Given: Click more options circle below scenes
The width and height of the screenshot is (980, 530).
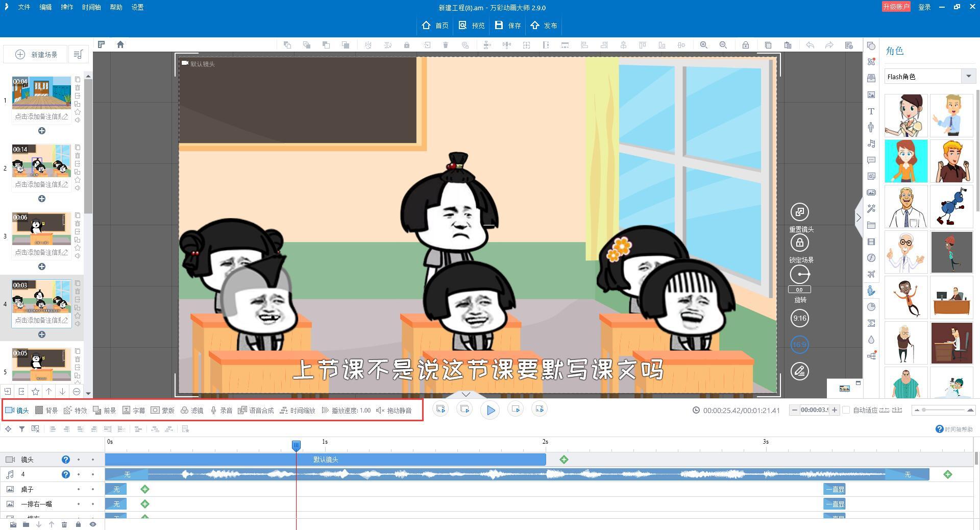Looking at the screenshot, I should [x=77, y=392].
